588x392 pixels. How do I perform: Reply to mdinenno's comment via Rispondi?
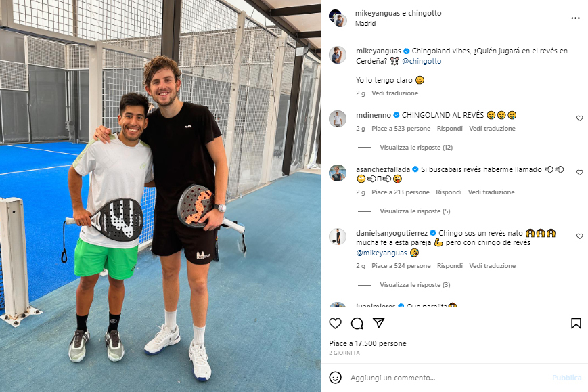pyautogui.click(x=449, y=128)
